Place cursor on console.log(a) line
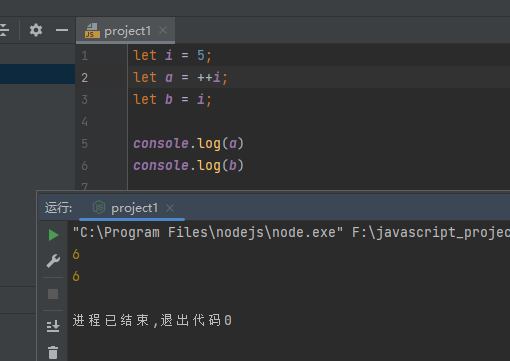Screen dimensions: 510x361 click(x=189, y=144)
